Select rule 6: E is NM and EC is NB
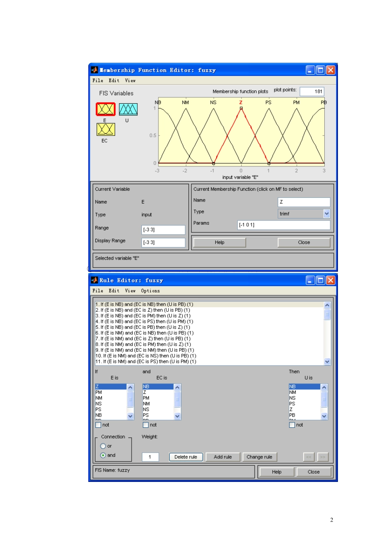Screen dimensions: 392x555 (210, 333)
